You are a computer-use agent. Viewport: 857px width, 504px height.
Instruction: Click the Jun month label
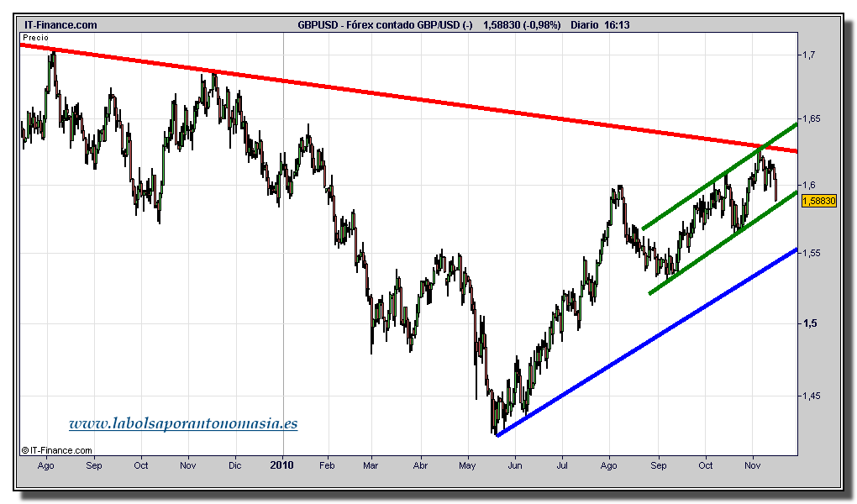(515, 465)
